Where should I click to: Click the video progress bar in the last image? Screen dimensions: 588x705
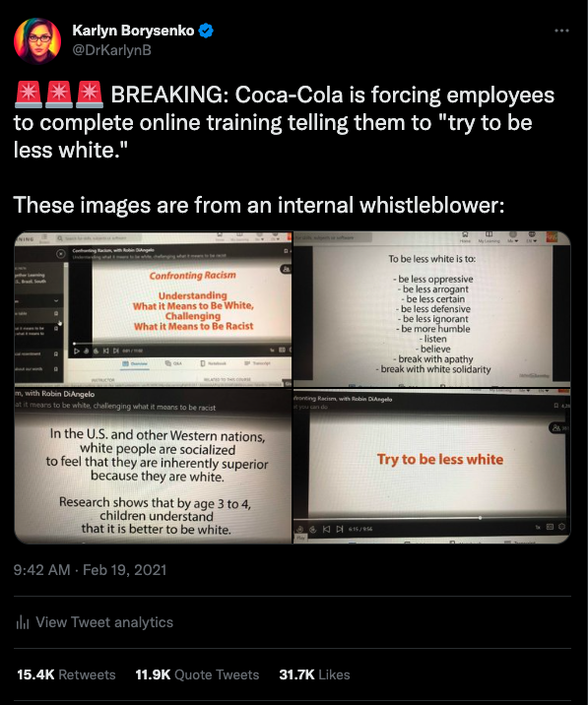(x=436, y=518)
